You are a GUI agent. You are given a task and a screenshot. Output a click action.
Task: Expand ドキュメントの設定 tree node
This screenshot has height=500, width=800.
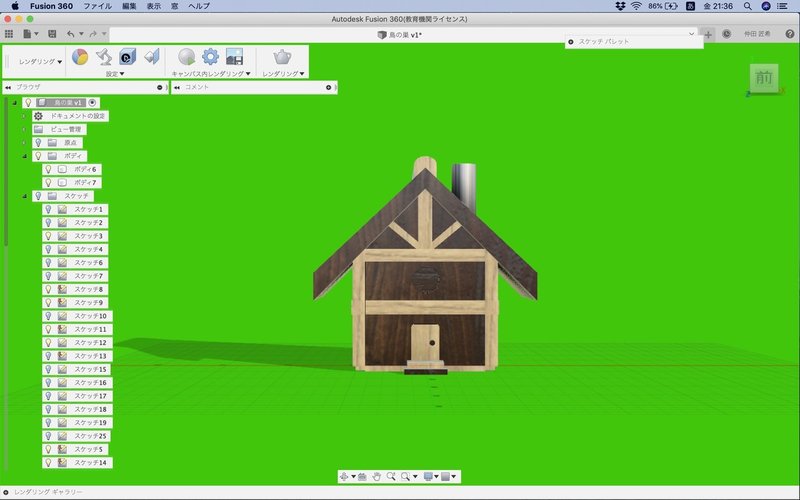[24, 116]
